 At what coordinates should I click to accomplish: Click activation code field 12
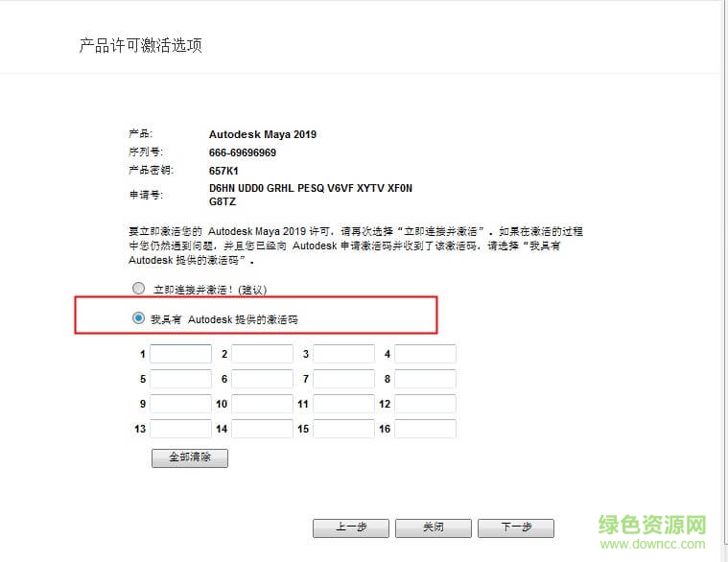[425, 404]
